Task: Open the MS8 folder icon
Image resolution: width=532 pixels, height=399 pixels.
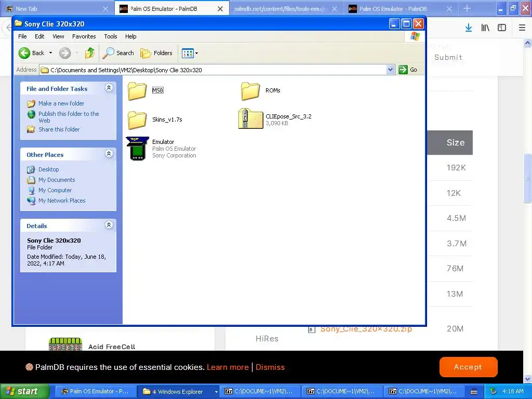Action: [137, 90]
